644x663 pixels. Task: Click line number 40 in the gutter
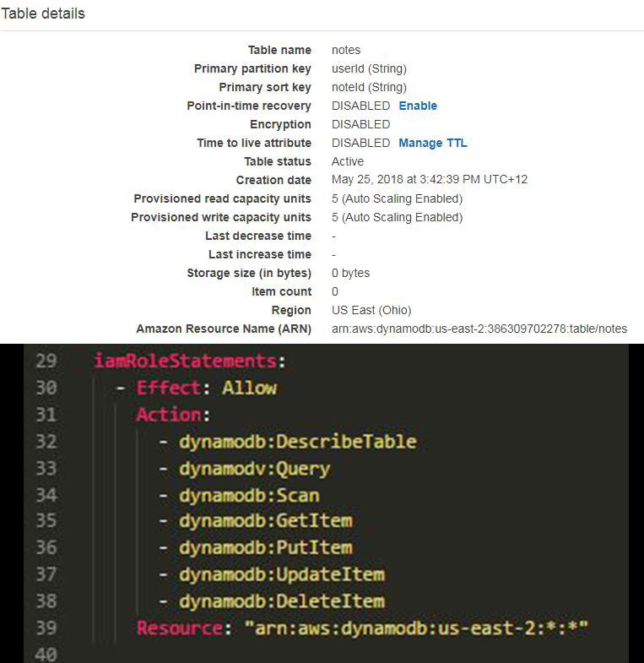click(x=46, y=655)
